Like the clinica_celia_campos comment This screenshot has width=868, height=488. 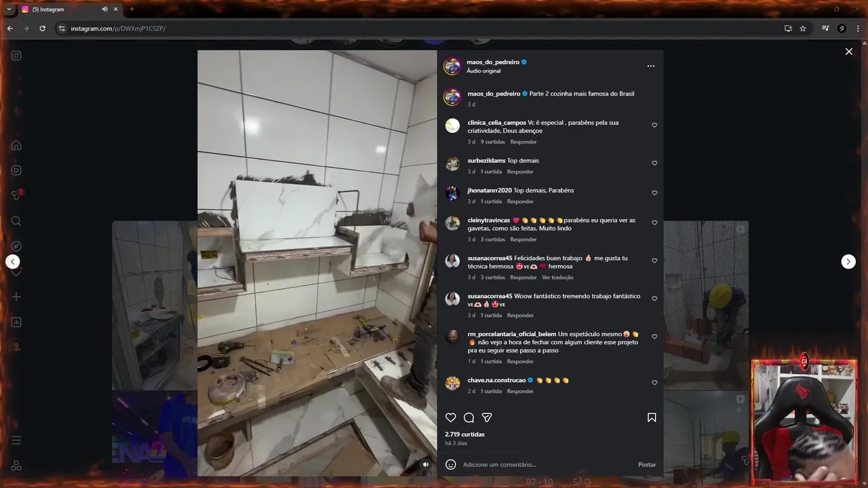(x=654, y=125)
